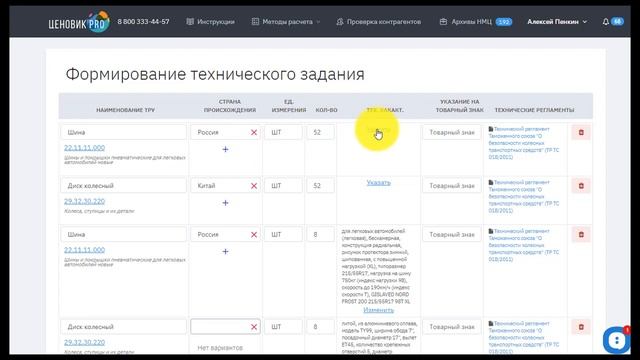Expand the Алексей Пенкин user menu
Image resolution: width=640 pixels, height=360 pixels.
tap(557, 22)
